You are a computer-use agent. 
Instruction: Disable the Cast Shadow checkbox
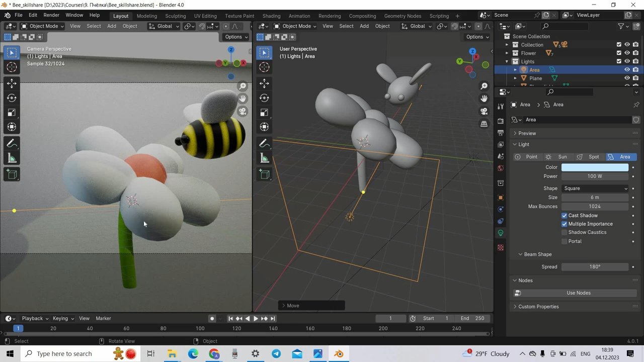tap(564, 215)
